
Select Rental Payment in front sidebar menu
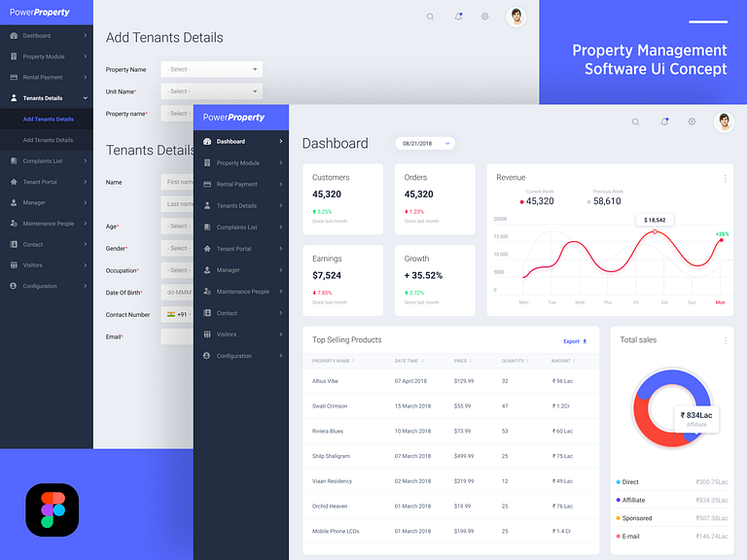pos(241,185)
